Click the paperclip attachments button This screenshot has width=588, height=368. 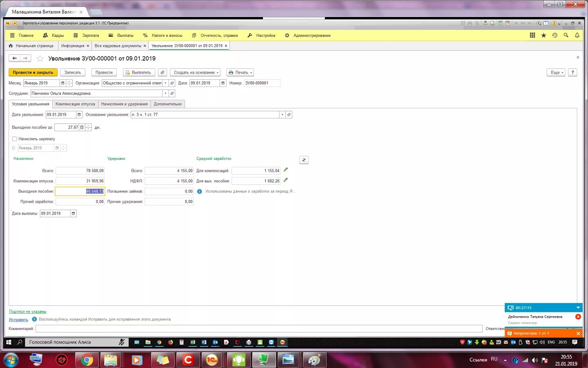163,72
